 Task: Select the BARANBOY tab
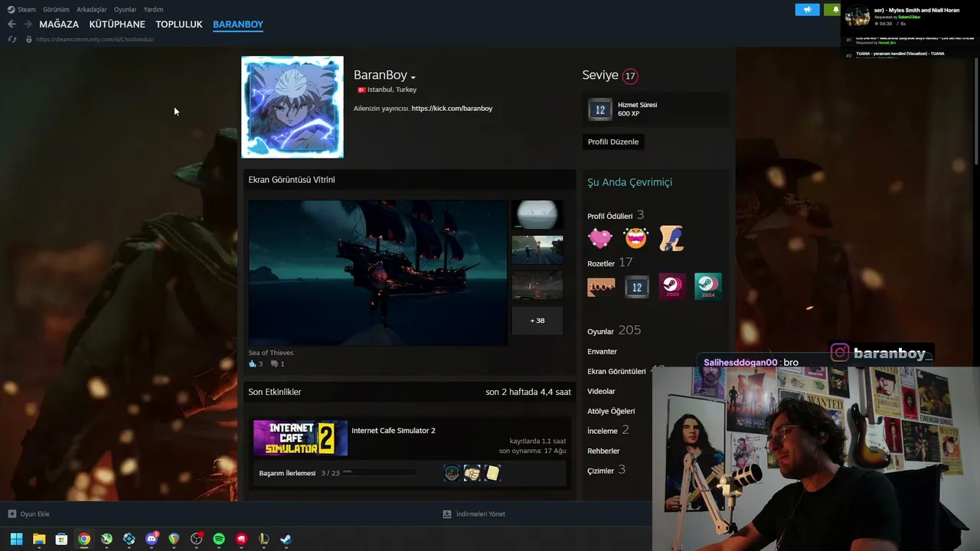click(x=238, y=24)
